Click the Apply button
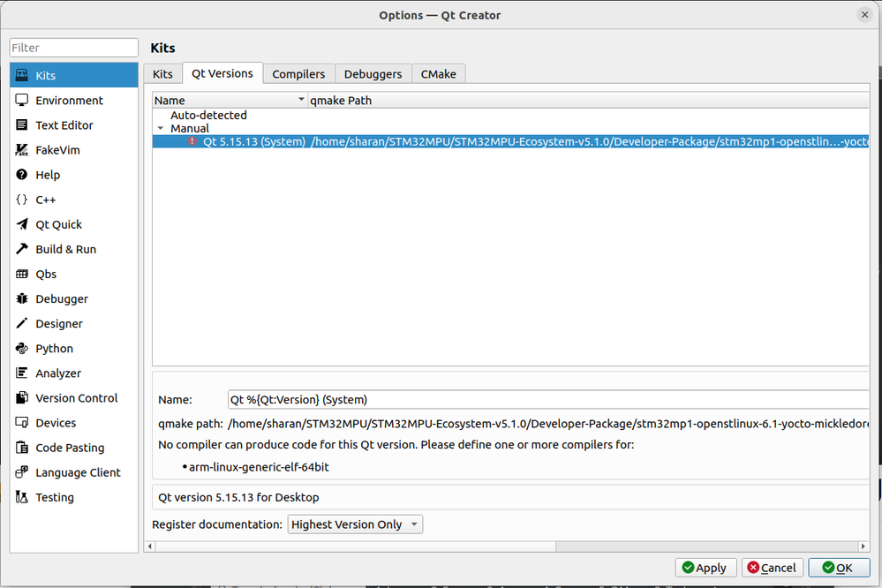882x588 pixels. (x=705, y=568)
